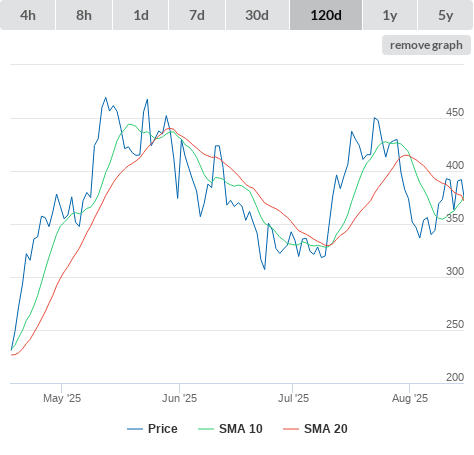The width and height of the screenshot is (474, 455).
Task: Click the green SMA 10 legend marker
Action: point(206,429)
